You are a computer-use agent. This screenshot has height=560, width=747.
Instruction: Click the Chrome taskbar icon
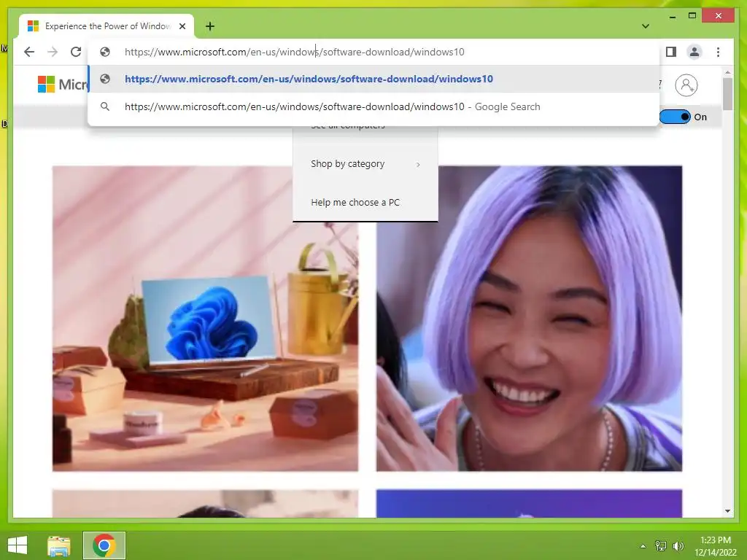[104, 545]
